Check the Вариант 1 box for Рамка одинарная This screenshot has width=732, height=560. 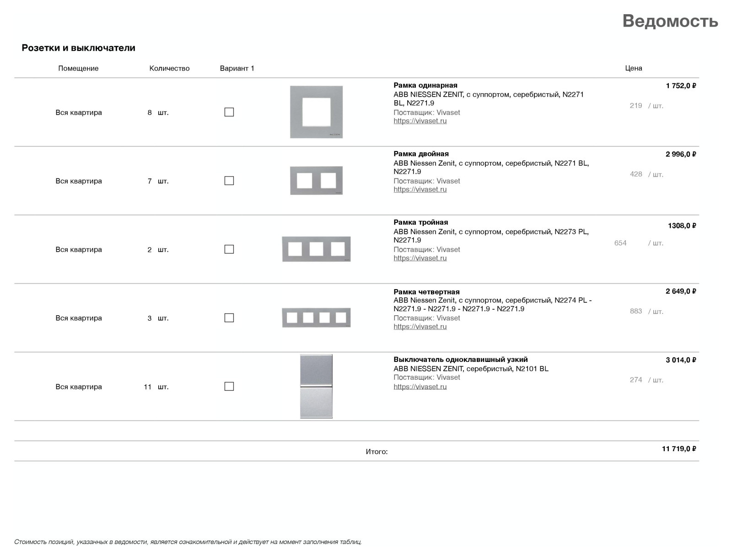(229, 112)
